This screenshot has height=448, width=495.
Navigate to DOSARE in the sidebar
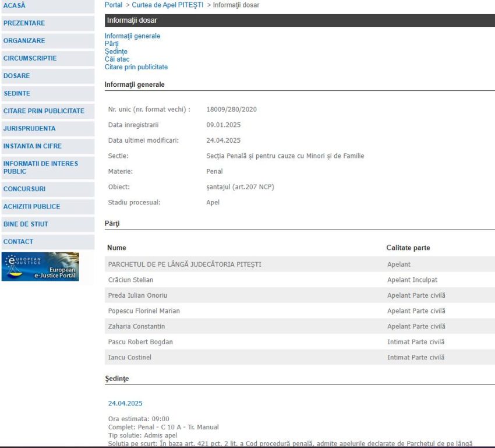(16, 76)
